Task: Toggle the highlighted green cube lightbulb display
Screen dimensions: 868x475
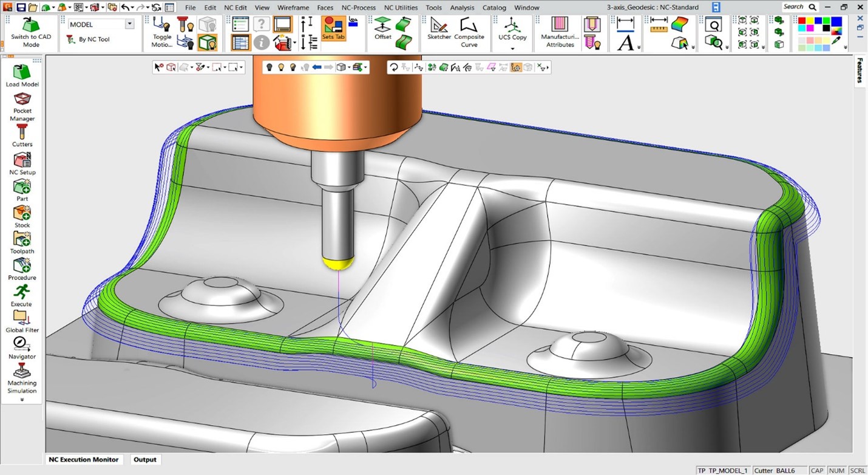Action: pyautogui.click(x=208, y=43)
